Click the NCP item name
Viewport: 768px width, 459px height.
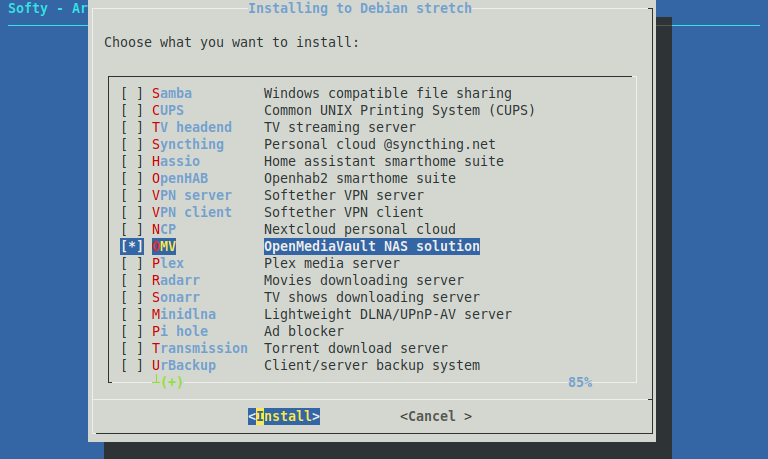pyautogui.click(x=164, y=229)
